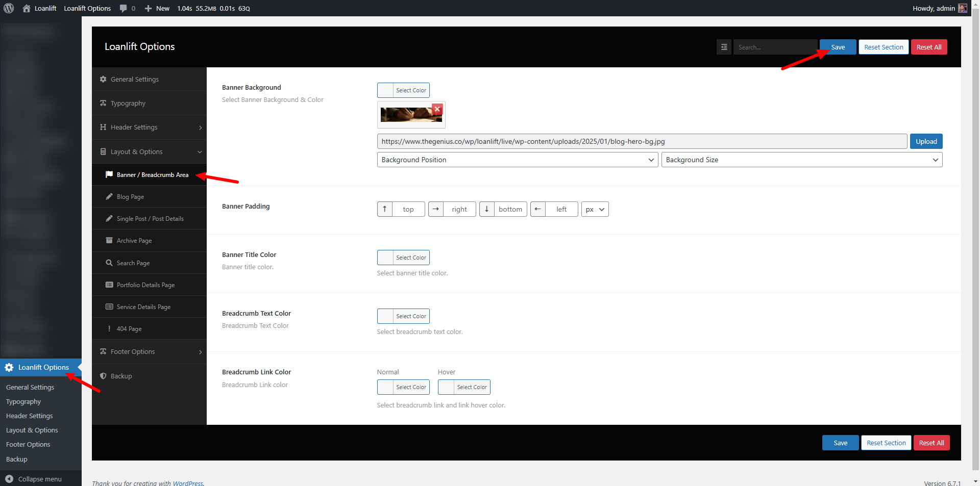Select the Typography tab in options panel
980x486 pixels.
[128, 104]
